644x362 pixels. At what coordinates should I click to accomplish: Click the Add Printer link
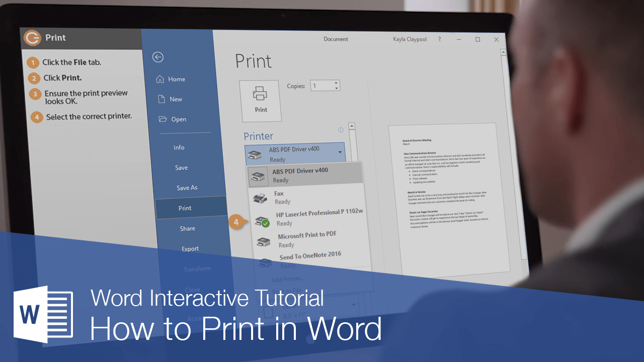289,279
